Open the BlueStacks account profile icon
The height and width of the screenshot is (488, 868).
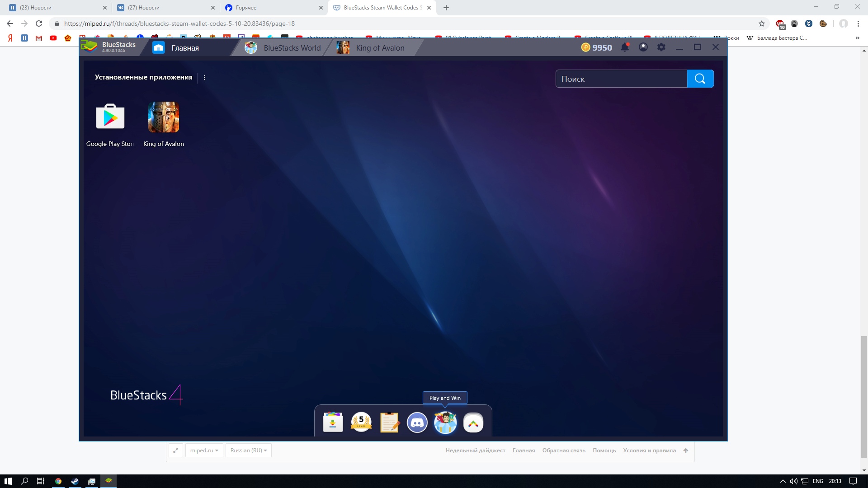643,47
